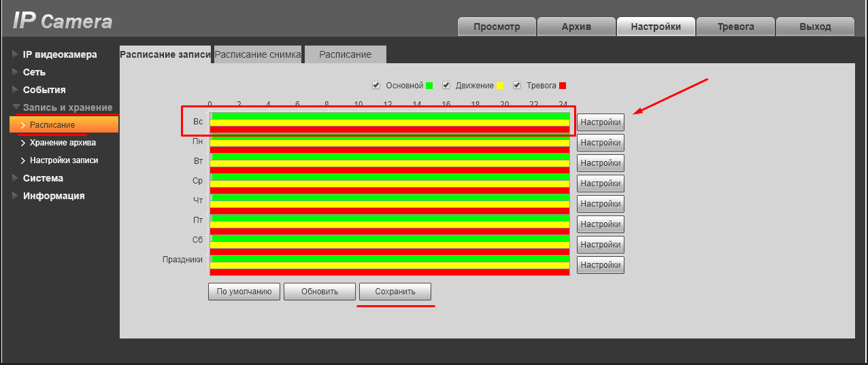Click the Обновить button
This screenshot has width=868, height=365.
(x=320, y=292)
